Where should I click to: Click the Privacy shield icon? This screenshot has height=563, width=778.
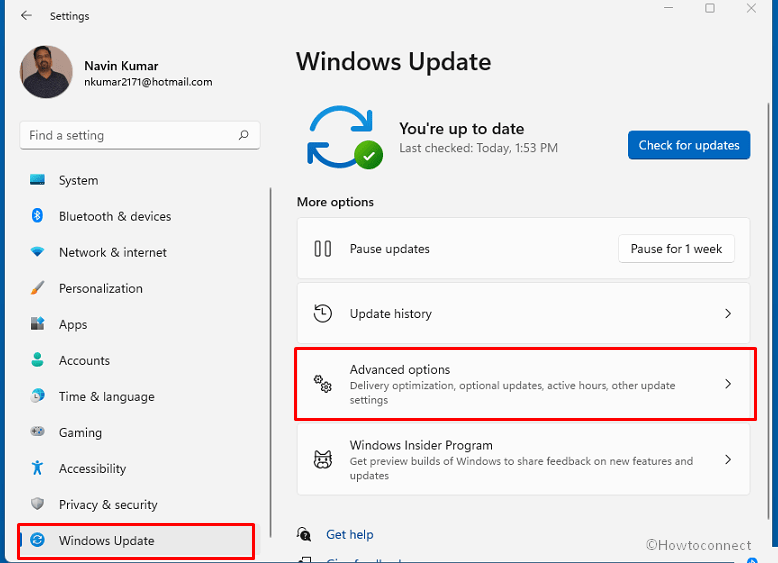(37, 504)
